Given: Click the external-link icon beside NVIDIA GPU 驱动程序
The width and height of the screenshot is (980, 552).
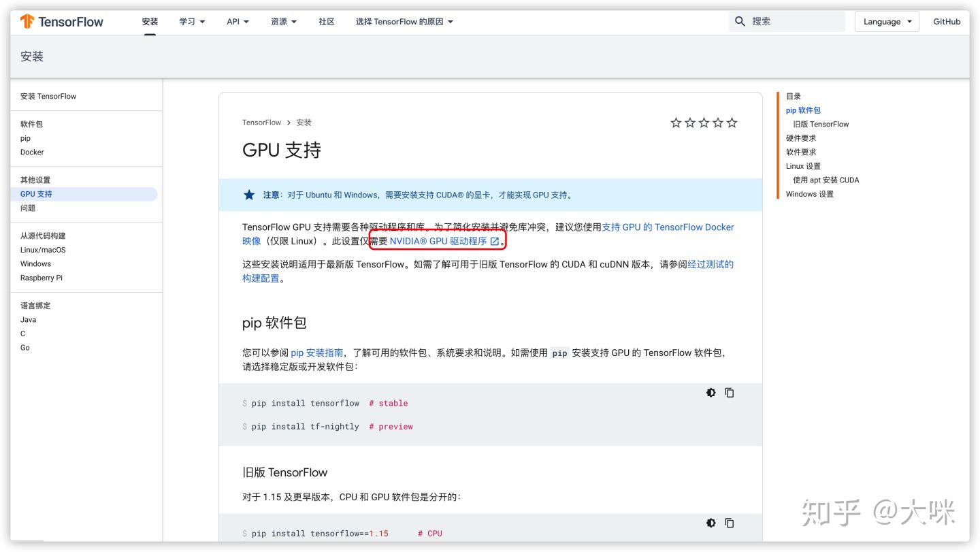Looking at the screenshot, I should tap(495, 241).
